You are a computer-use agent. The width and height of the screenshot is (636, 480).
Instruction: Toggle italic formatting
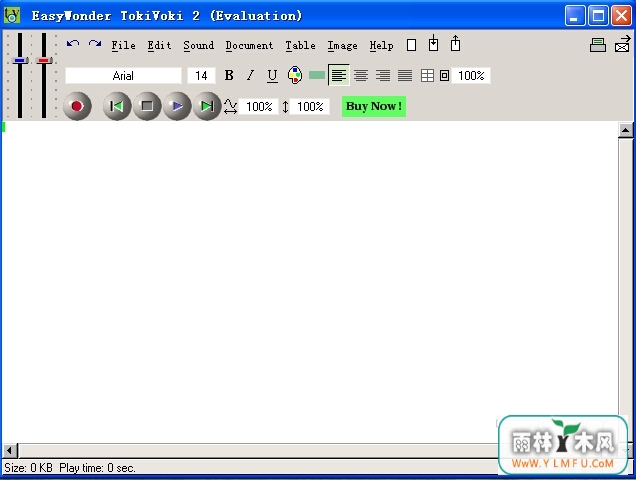pos(251,75)
